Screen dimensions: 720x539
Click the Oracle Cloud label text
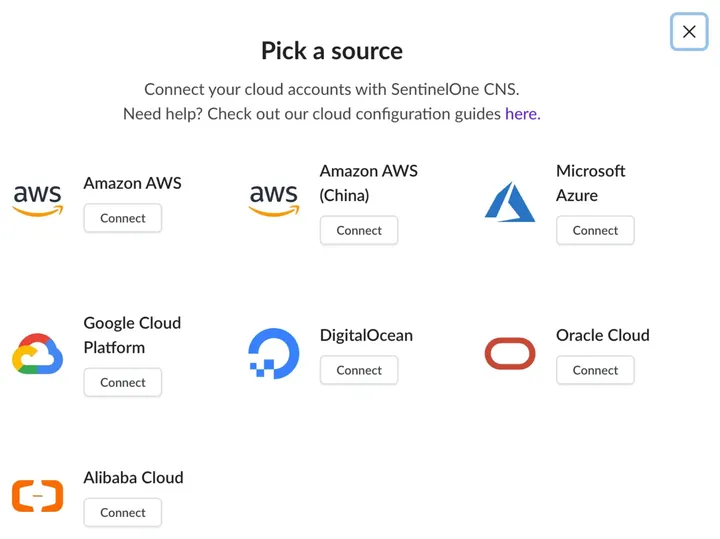[x=602, y=335]
